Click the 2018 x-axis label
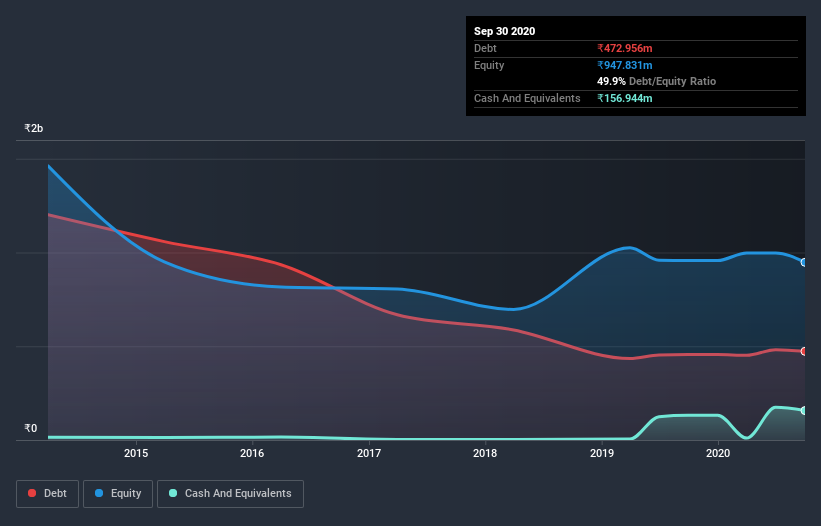Viewport: 821px width, 526px height. click(485, 453)
